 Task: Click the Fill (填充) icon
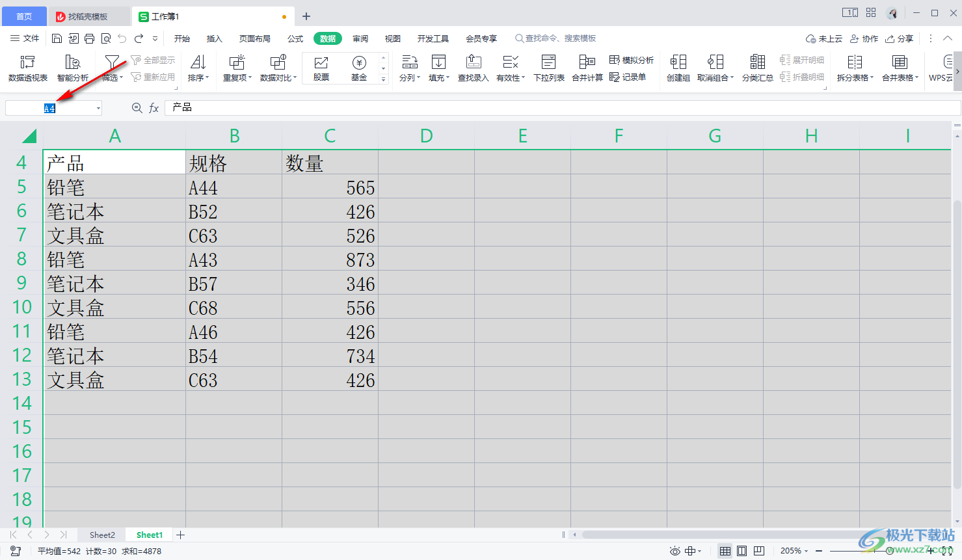pyautogui.click(x=439, y=62)
